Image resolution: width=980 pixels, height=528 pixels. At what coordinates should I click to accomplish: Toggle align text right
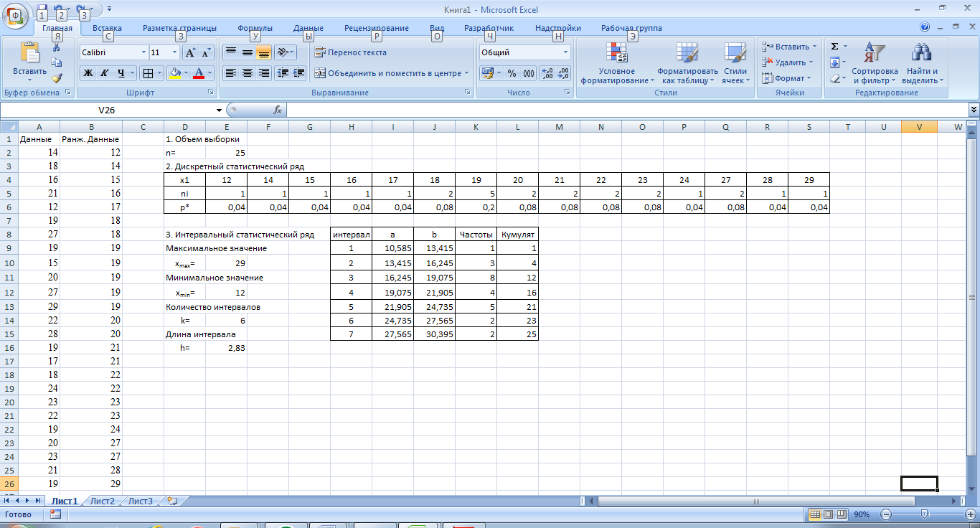pyautogui.click(x=263, y=73)
